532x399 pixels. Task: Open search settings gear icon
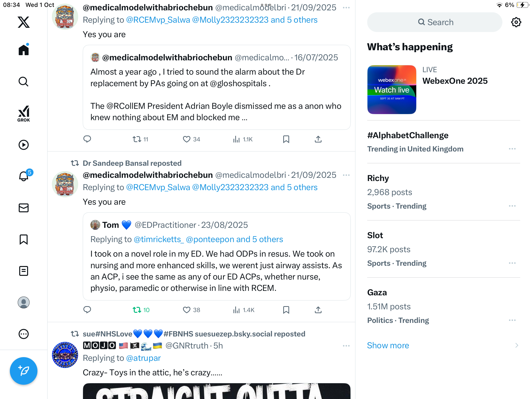coord(516,22)
